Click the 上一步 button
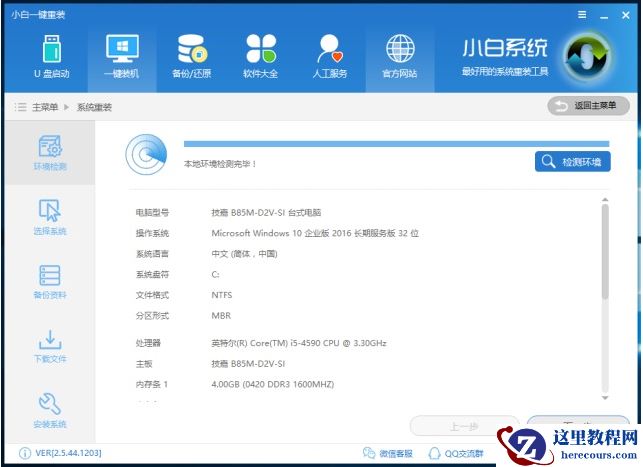This screenshot has height=467, width=643. pos(464,426)
